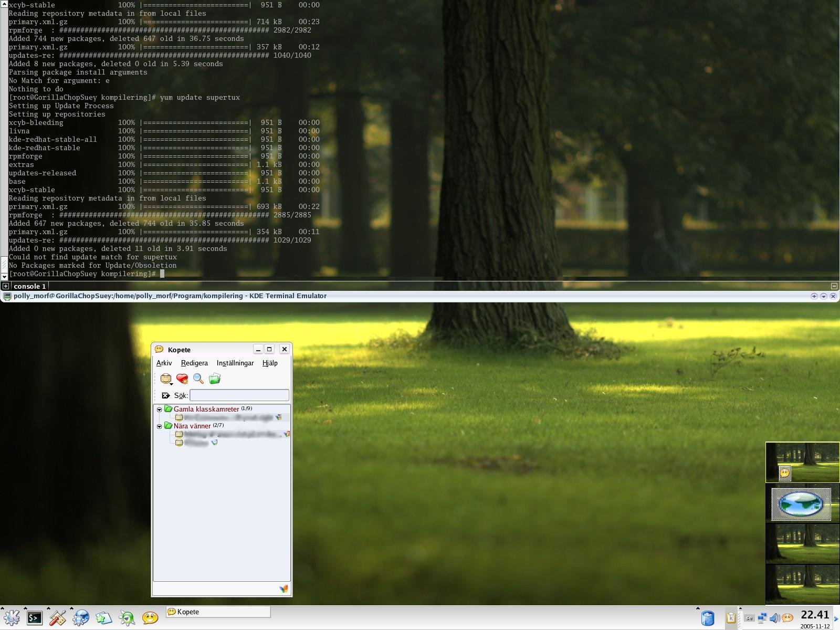Click the terminal title bar down-arrow (shade) button
This screenshot has width=840, height=630.
(824, 296)
